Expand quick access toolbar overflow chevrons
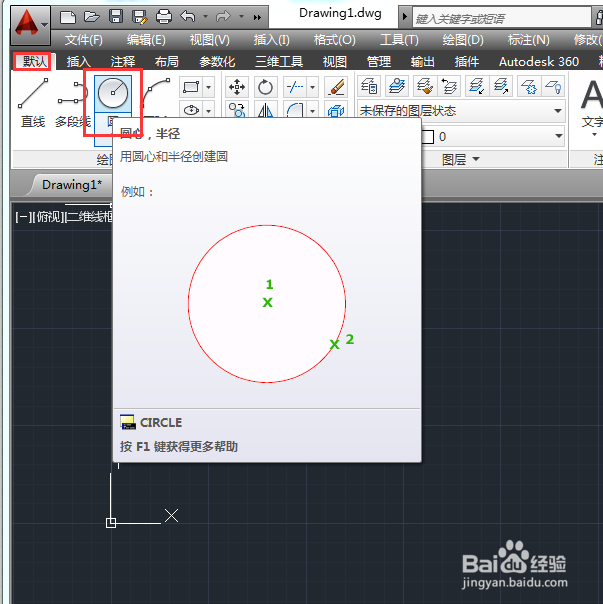Screen dimensions: 603x604 [257, 17]
